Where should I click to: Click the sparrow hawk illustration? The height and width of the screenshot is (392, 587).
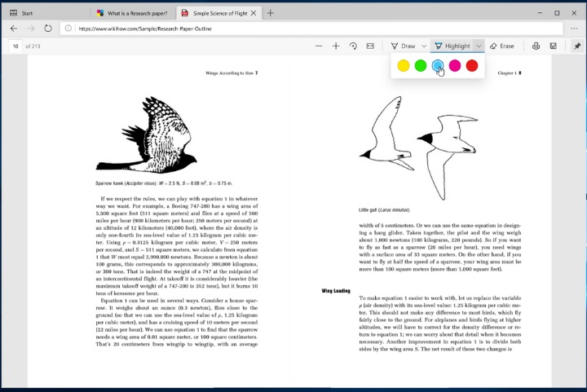(147, 134)
